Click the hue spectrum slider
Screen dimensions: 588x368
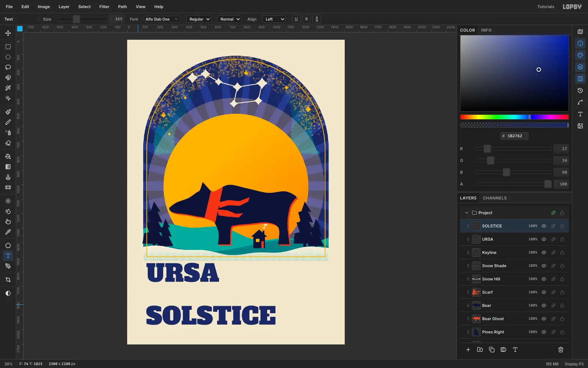tap(514, 117)
